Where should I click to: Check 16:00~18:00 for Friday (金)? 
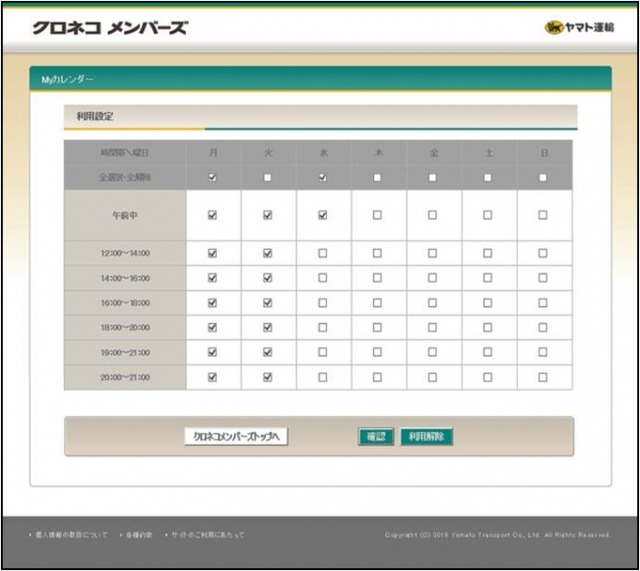click(432, 303)
